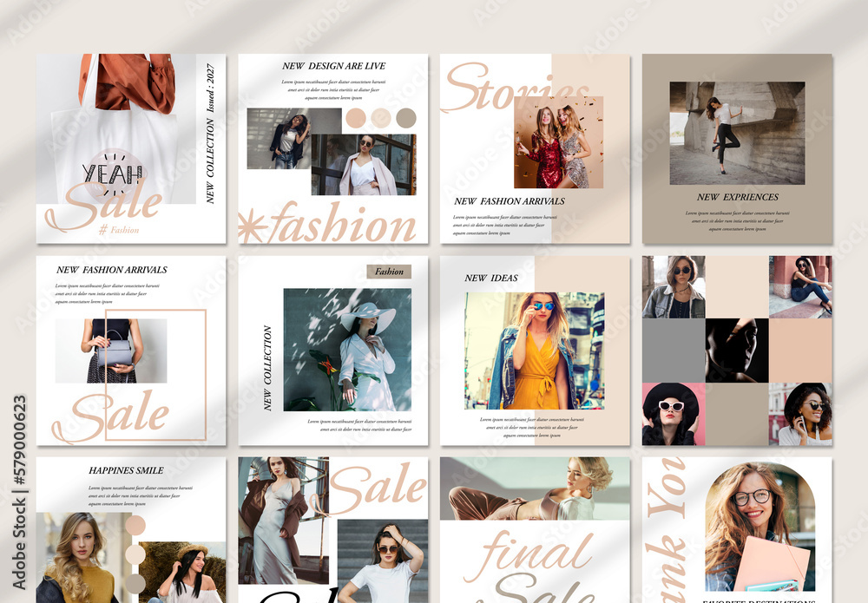
Task: Open the woman in silk dress and brown coat photo
Action: pyautogui.click(x=284, y=520)
